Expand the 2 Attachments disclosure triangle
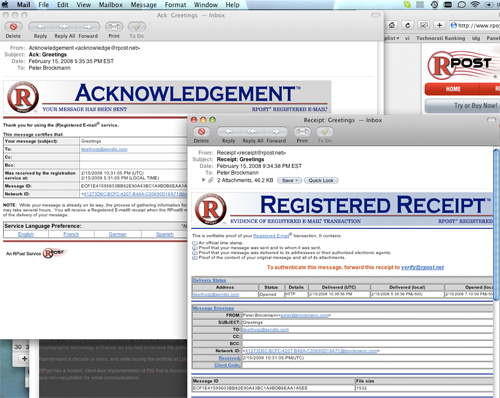Screen dimensions: 500x398 pyautogui.click(x=203, y=180)
